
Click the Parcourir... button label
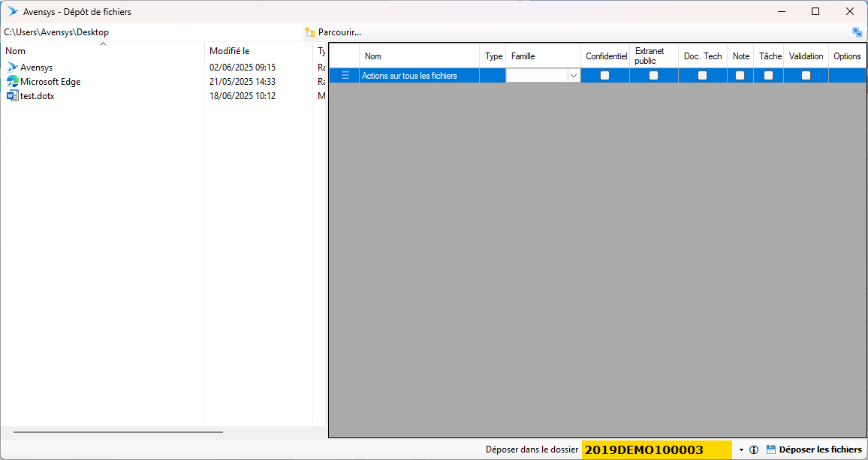(x=339, y=32)
